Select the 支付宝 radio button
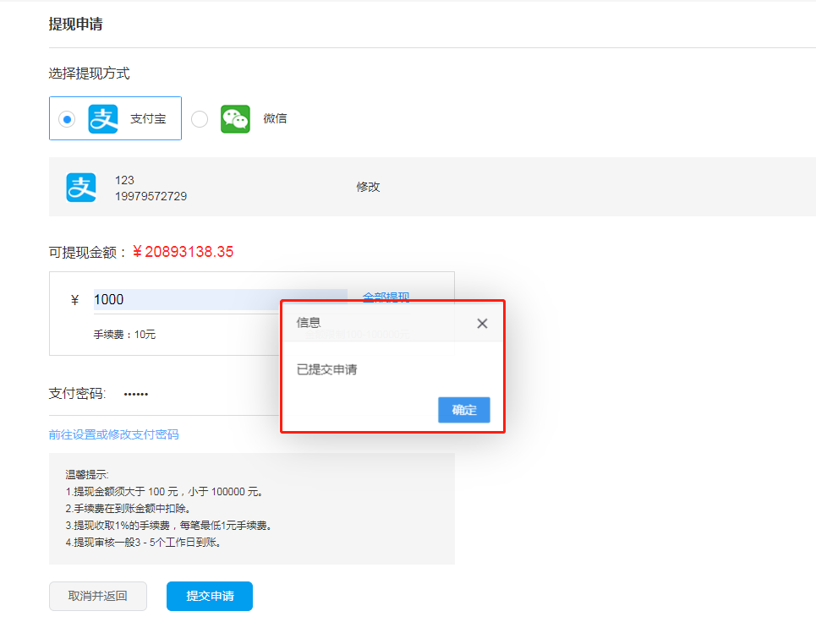The image size is (816, 644). 66,119
